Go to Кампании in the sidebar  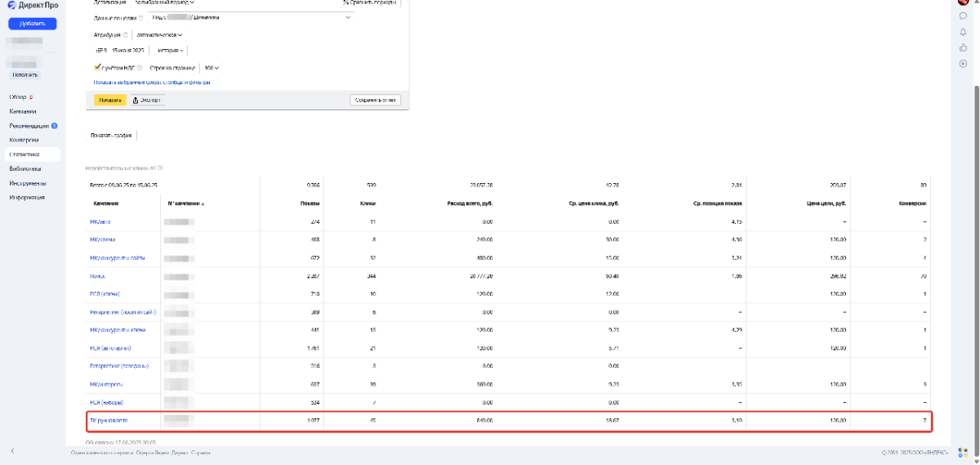coord(23,111)
